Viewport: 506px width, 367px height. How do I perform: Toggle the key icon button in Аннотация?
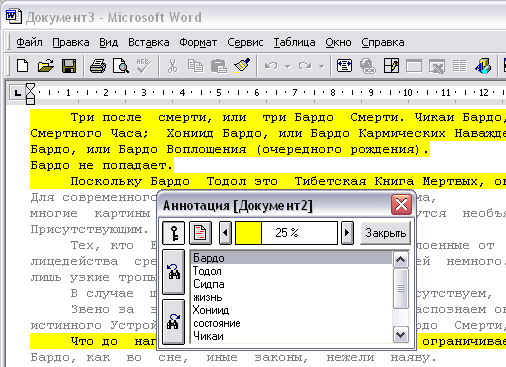click(173, 232)
